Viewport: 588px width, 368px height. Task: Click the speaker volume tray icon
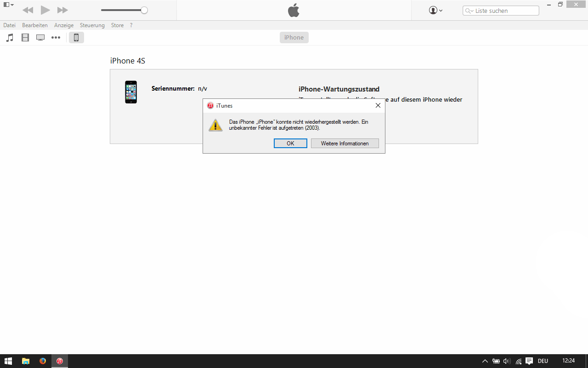pos(507,361)
